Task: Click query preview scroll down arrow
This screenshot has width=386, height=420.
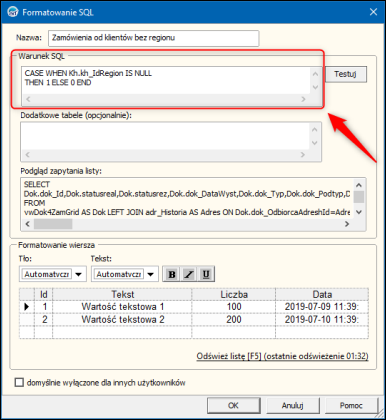Action: coord(359,212)
